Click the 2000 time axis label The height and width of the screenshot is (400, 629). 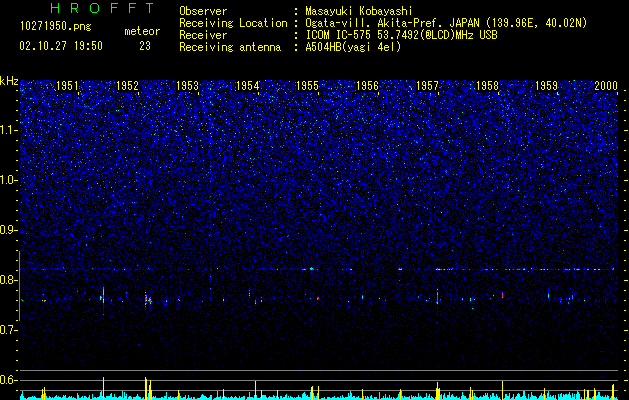(x=606, y=86)
